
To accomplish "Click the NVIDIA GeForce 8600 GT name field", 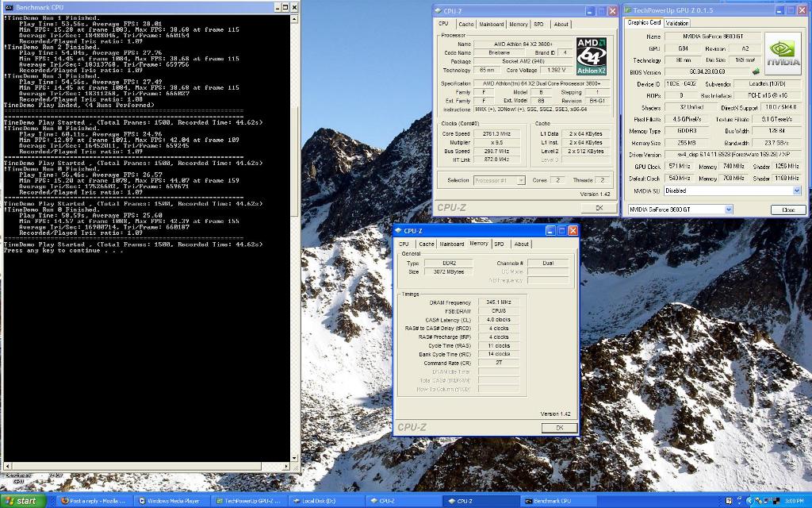I will [x=713, y=37].
